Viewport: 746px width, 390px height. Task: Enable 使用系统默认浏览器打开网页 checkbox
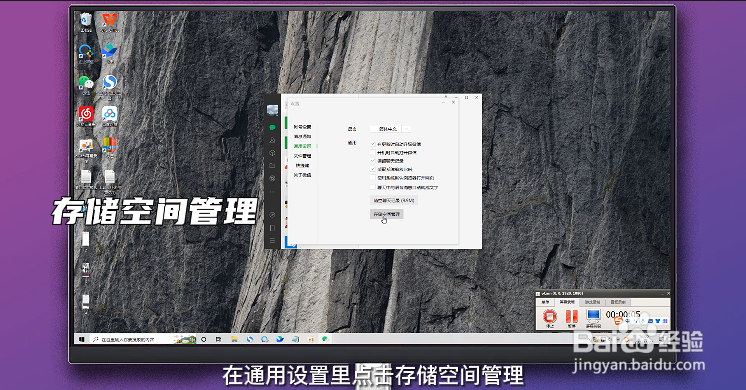coord(373,177)
